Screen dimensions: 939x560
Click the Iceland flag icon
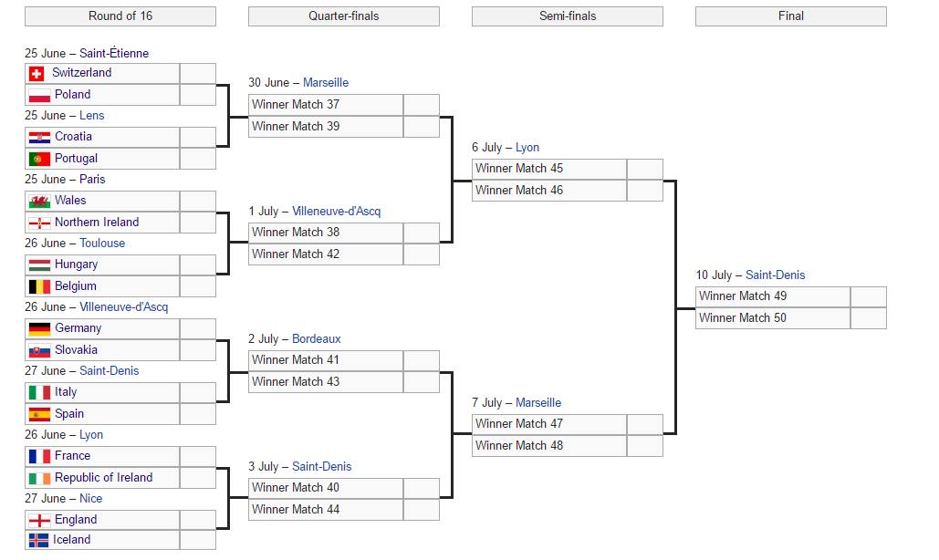pos(39,540)
